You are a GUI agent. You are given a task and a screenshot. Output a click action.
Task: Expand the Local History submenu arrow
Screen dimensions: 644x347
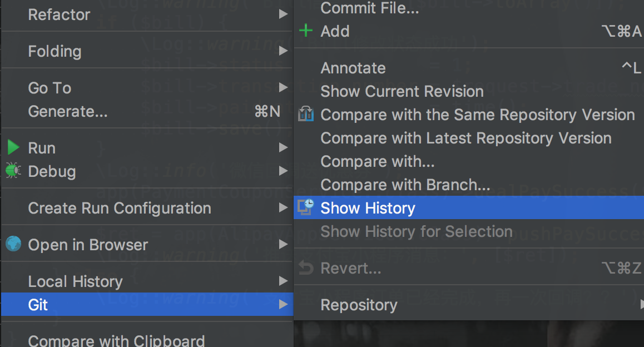pos(283,281)
